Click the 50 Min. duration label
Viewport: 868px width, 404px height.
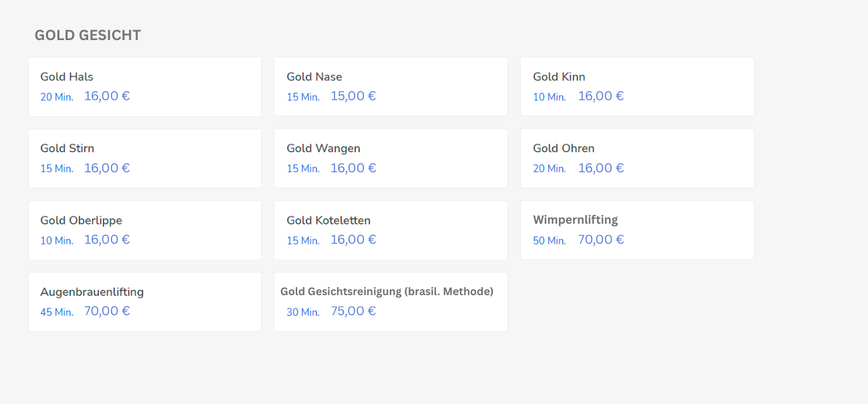550,240
